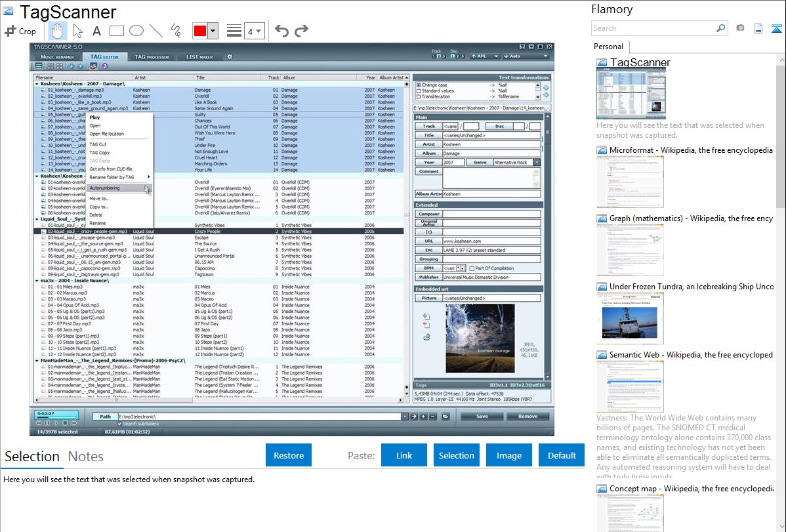Image resolution: width=786 pixels, height=532 pixels.
Task: Click the Remove button in TagScanner
Action: point(528,416)
